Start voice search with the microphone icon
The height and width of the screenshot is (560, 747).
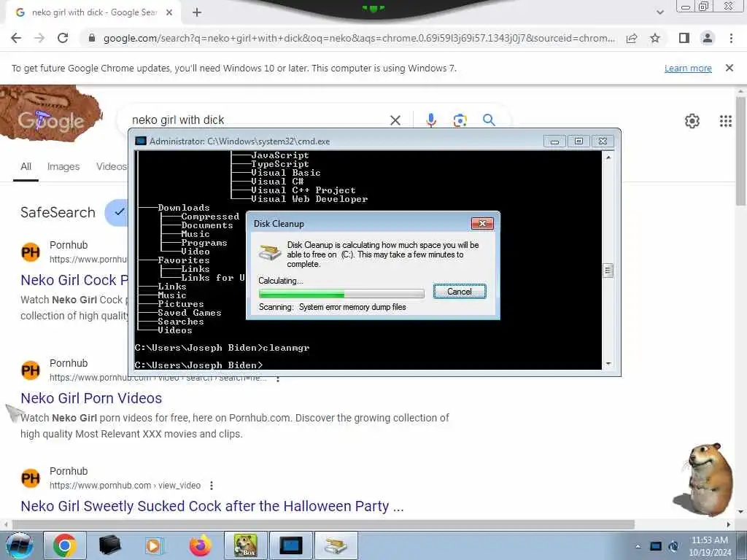click(430, 120)
